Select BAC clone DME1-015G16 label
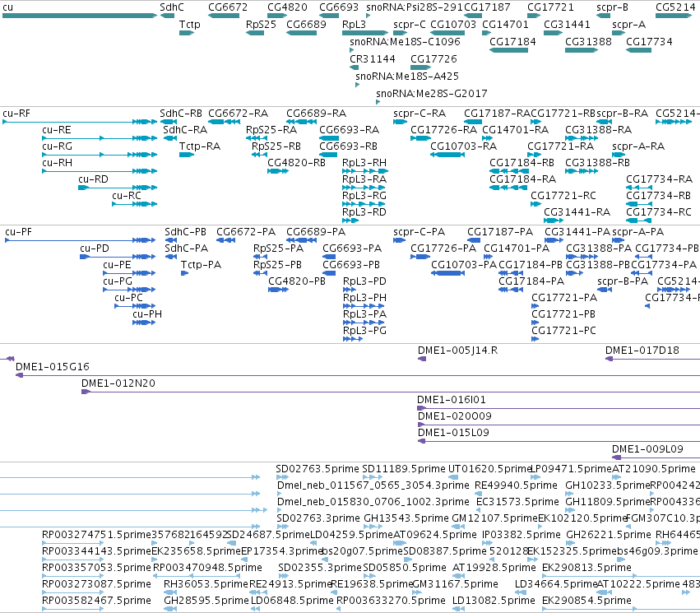This screenshot has width=700, height=613. [x=53, y=366]
